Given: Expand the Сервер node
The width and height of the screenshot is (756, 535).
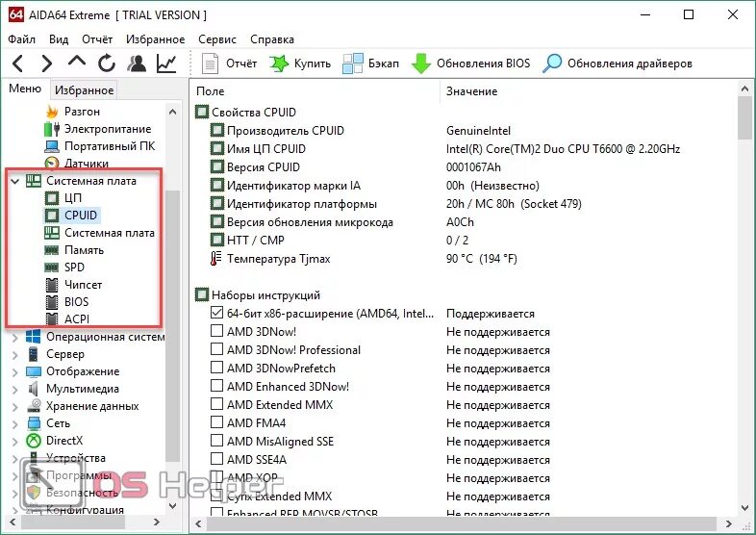Looking at the screenshot, I should coord(15,354).
